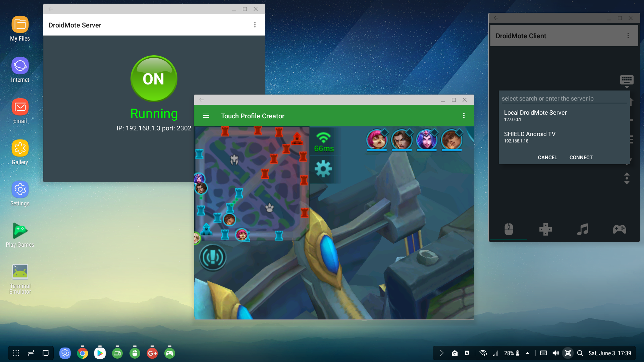644x362 pixels.
Task: Click the volume speaker tray icon
Action: (556, 353)
